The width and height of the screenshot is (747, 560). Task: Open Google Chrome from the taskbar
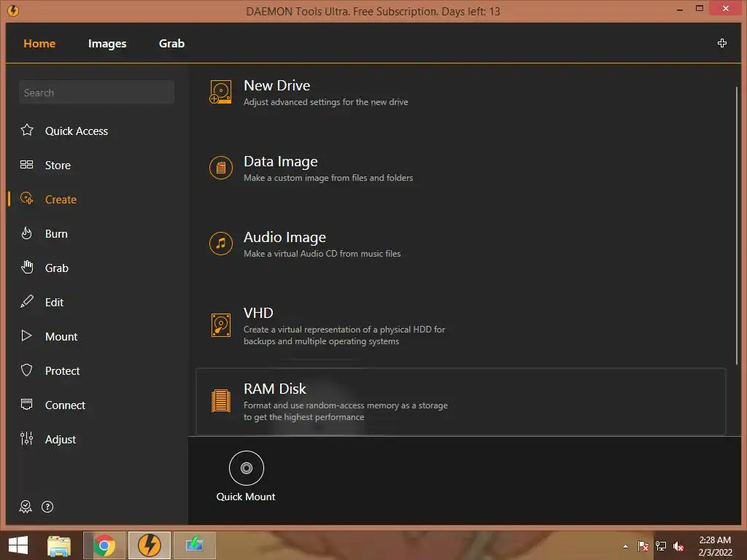pyautogui.click(x=104, y=545)
